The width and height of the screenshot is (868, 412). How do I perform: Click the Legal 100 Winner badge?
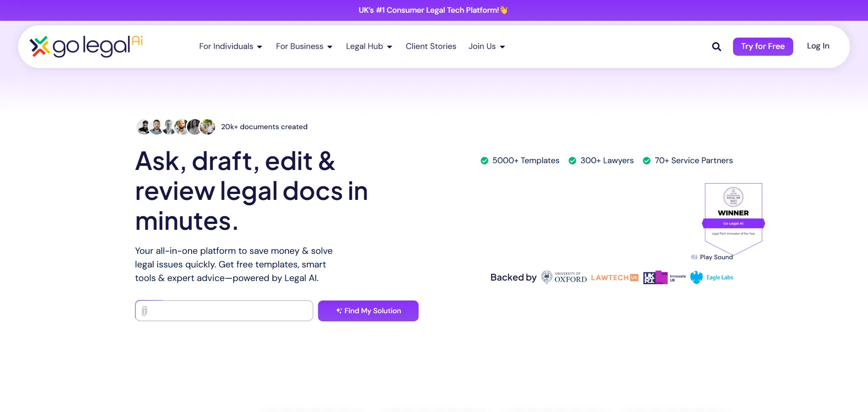[x=733, y=218]
